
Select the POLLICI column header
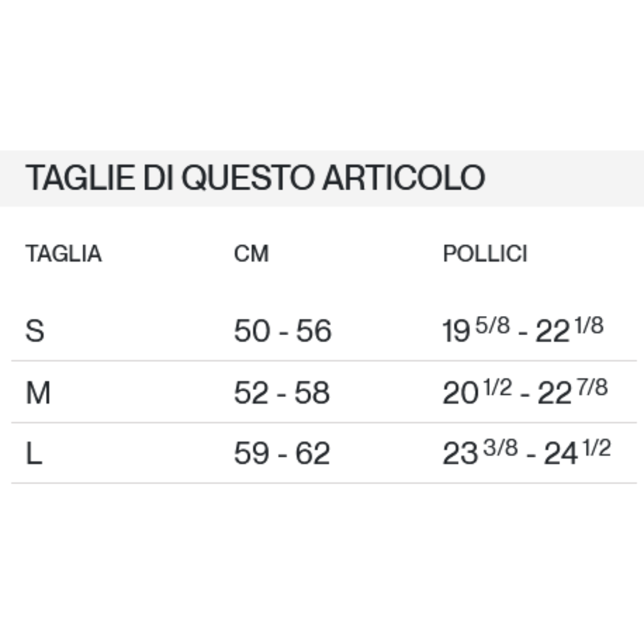(485, 253)
